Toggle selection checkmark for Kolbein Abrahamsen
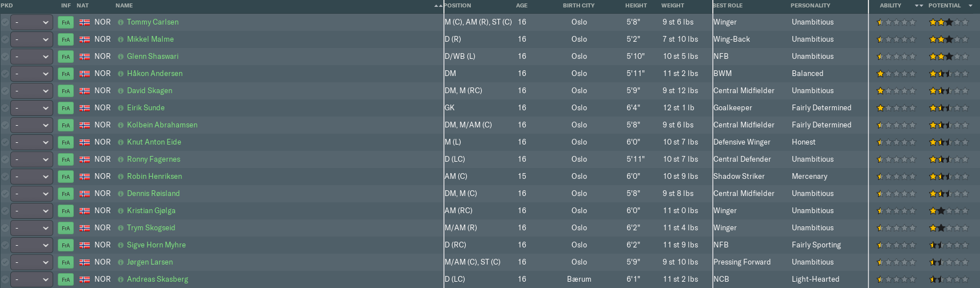Screen dimensions: 980x288 click(x=5, y=125)
